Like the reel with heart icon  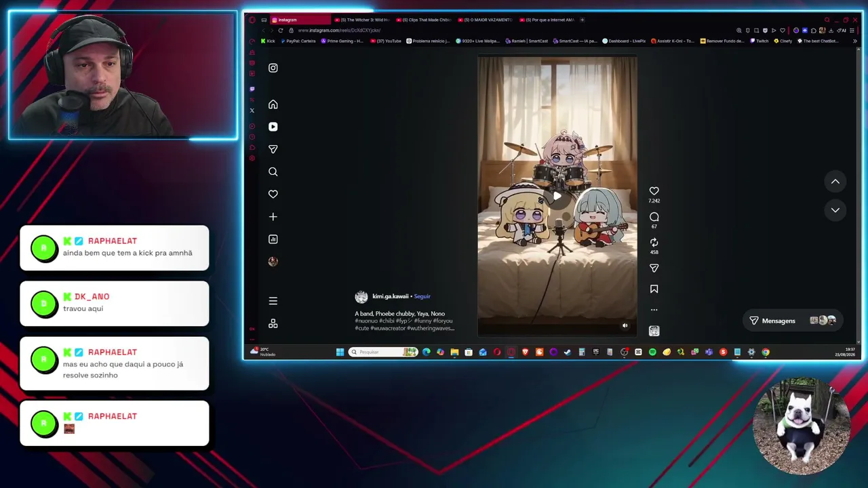click(654, 191)
